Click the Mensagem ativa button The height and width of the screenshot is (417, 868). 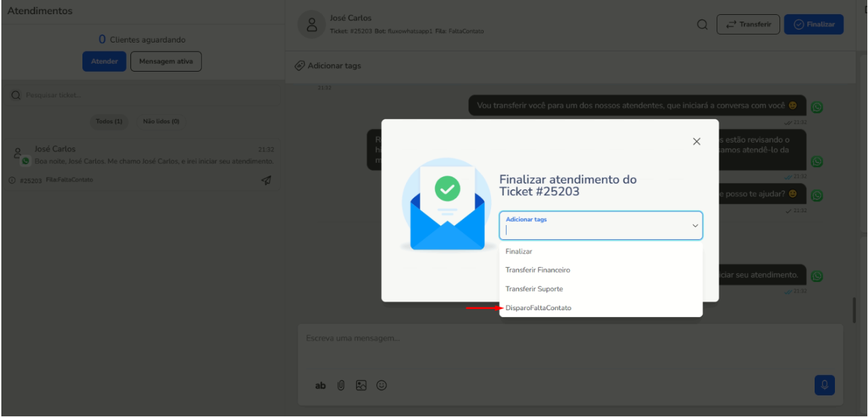[165, 62]
